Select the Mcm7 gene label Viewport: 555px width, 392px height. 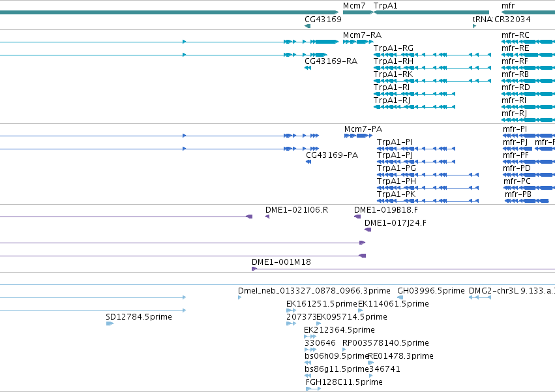pyautogui.click(x=354, y=6)
